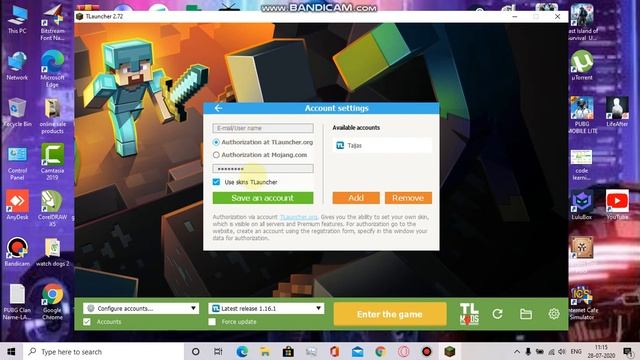Click ENG language indicator in tray
Image resolution: width=640 pixels, height=360 pixels.
[576, 351]
